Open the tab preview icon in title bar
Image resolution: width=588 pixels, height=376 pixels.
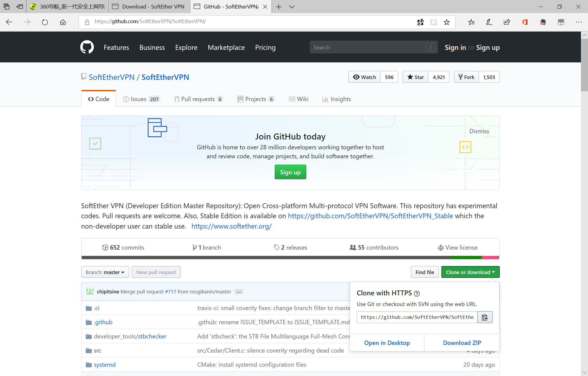[x=7, y=7]
